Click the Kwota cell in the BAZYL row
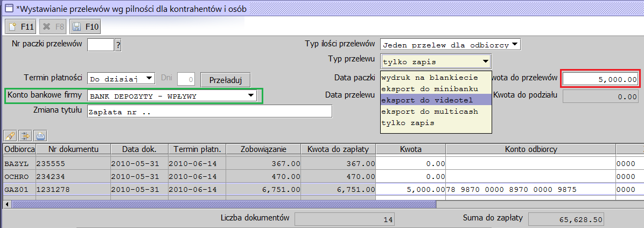The image size is (644, 228). [411, 163]
